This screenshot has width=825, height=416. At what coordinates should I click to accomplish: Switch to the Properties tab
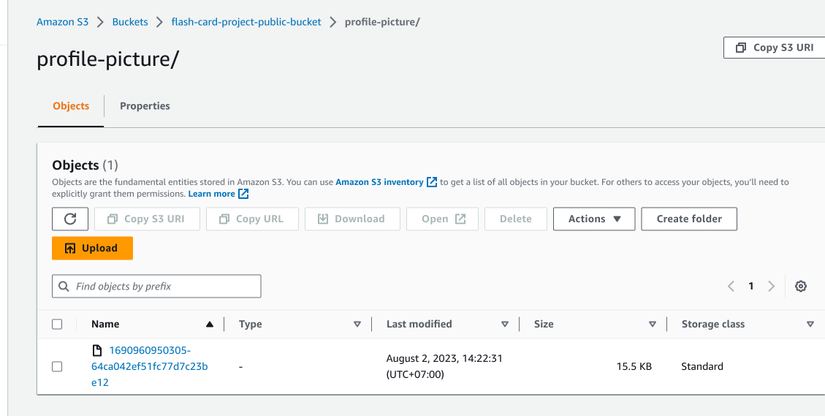[145, 106]
